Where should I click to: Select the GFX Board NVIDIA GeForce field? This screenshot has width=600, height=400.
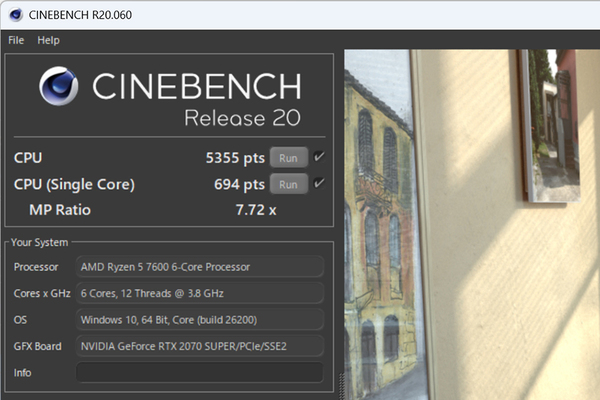click(200, 346)
